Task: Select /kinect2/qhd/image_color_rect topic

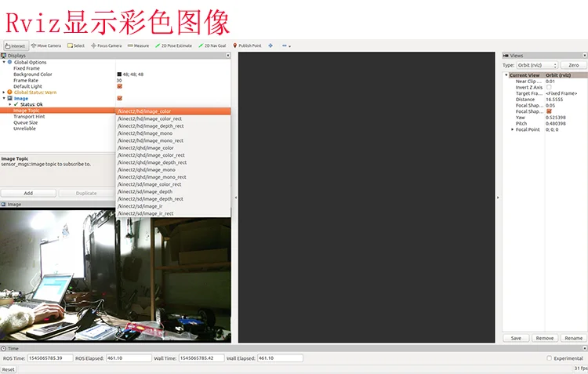Action: coord(173,155)
